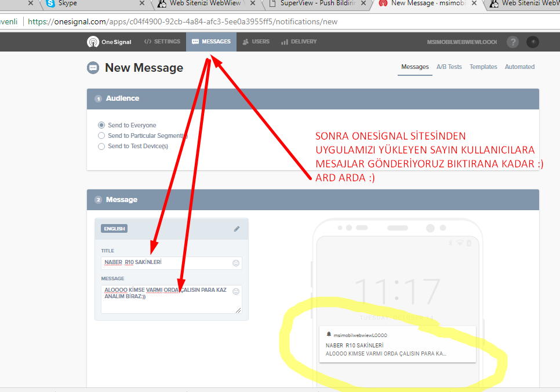Screen dimensions: 560x392
Task: Click the notification preview card
Action: (x=398, y=344)
